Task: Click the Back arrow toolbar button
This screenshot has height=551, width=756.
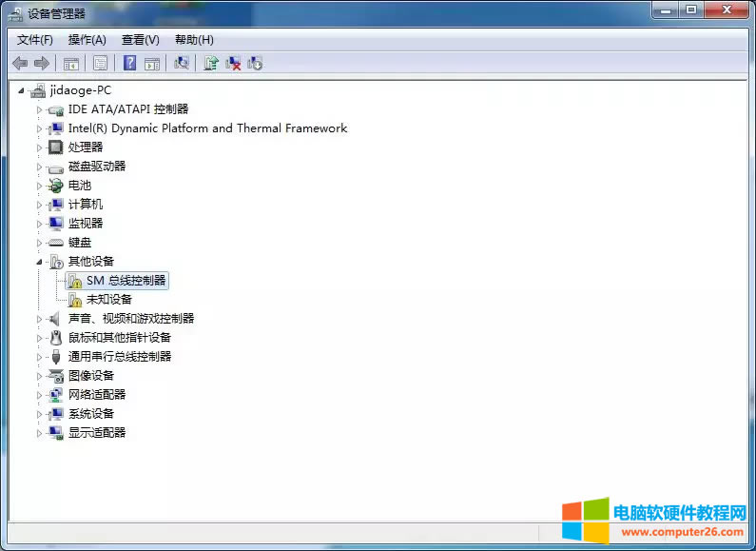Action: [x=20, y=63]
